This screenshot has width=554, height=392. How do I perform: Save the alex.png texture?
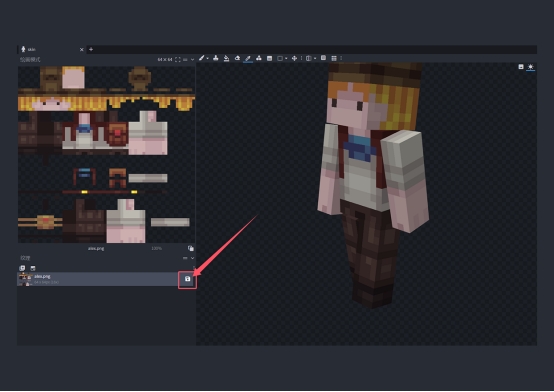pos(188,279)
